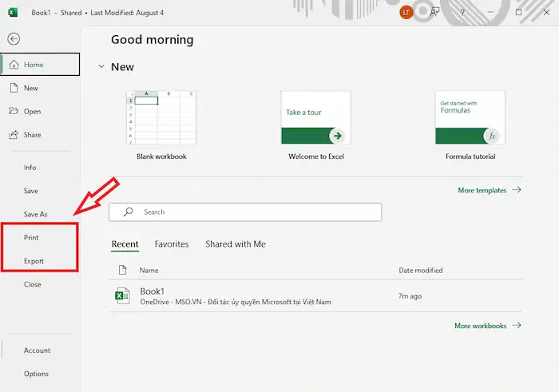559x392 pixels.
Task: Open Options at the sidebar bottom
Action: click(36, 374)
